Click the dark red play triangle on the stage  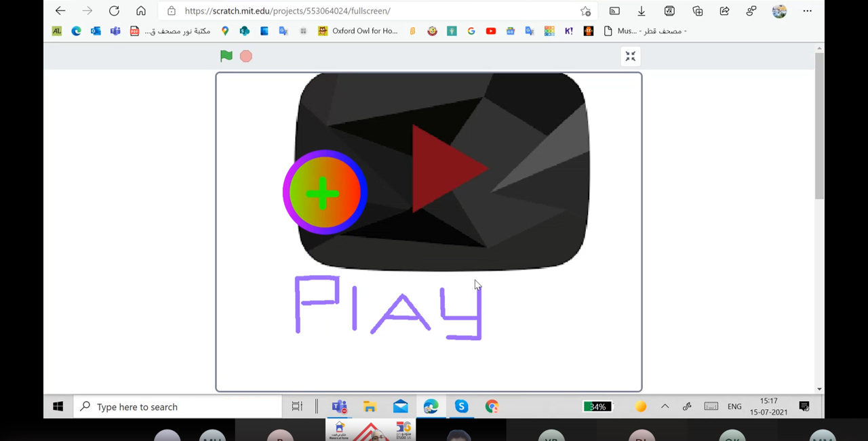click(x=449, y=169)
